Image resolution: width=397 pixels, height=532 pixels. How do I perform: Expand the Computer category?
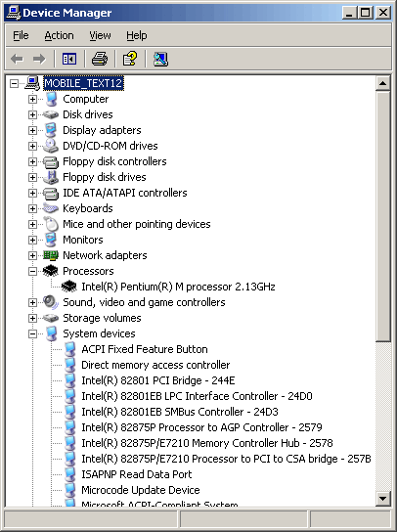coord(32,99)
